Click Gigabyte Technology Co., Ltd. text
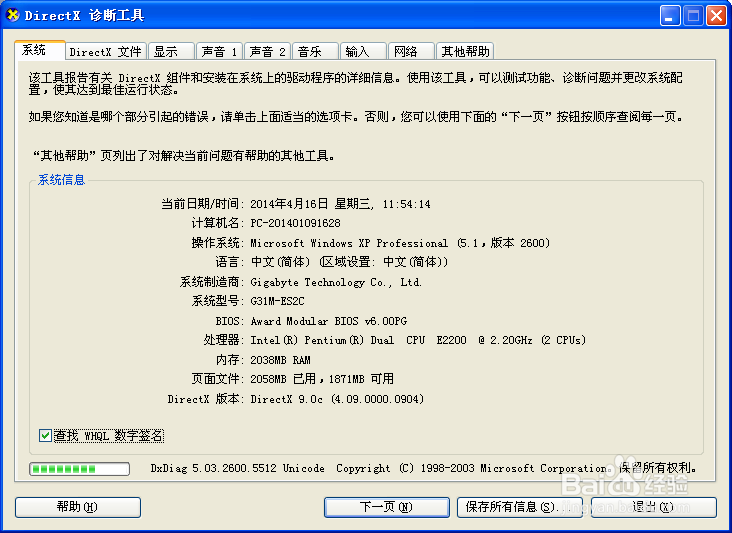 pos(336,282)
